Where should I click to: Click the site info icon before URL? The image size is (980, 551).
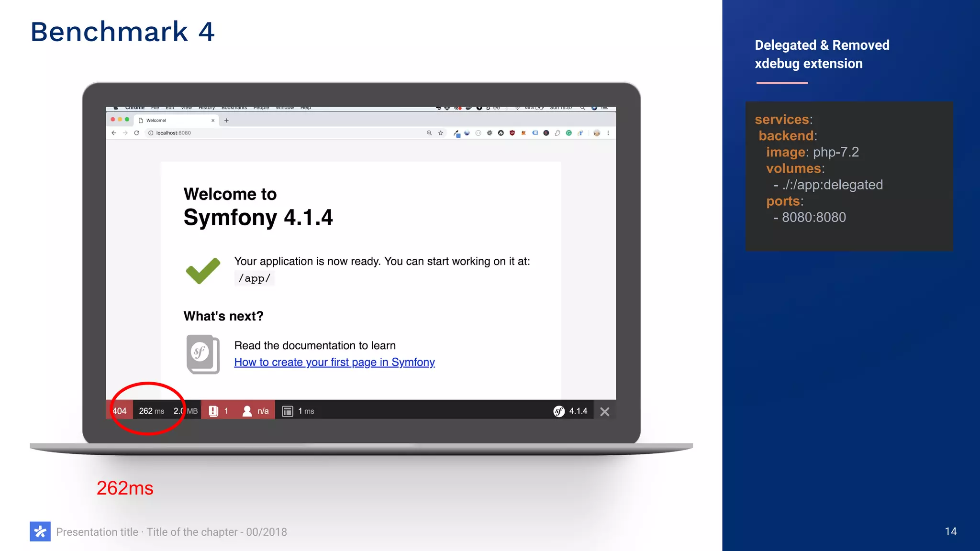point(151,133)
